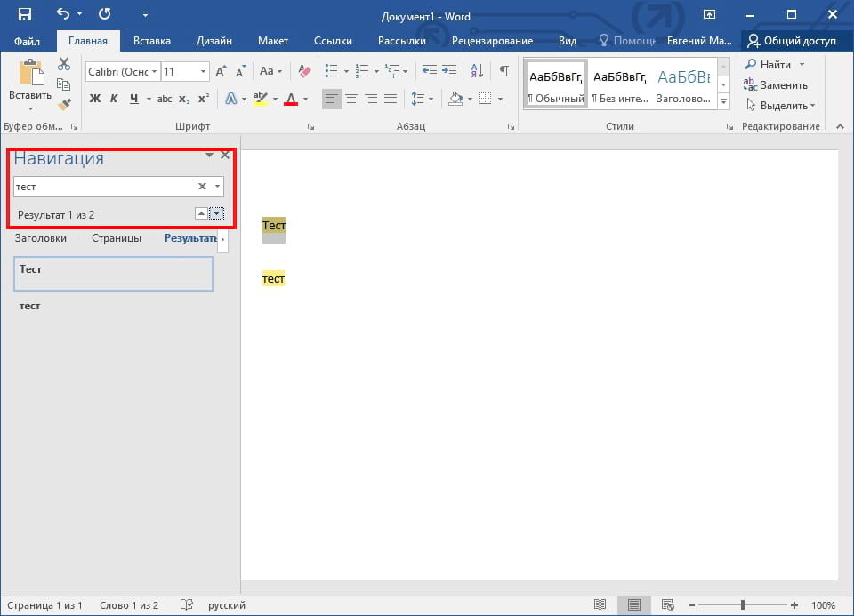The image size is (854, 616).
Task: Switch to Read Mode view
Action: [x=600, y=604]
